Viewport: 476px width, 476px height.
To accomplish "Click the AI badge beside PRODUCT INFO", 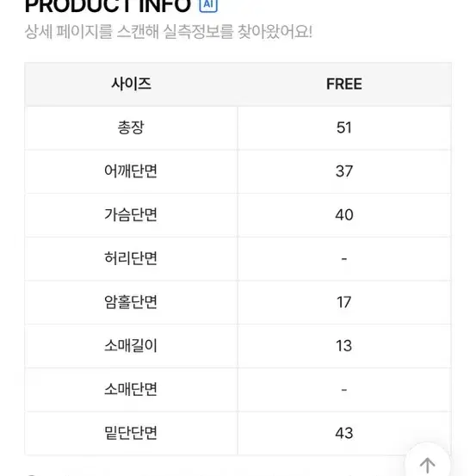I will tap(208, 5).
